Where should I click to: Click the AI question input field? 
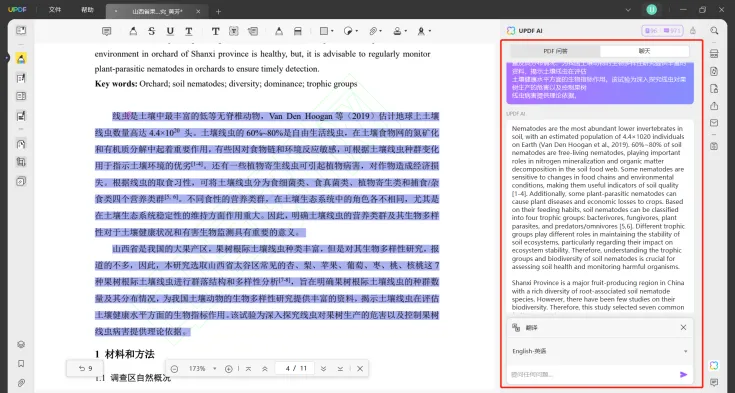[593, 374]
